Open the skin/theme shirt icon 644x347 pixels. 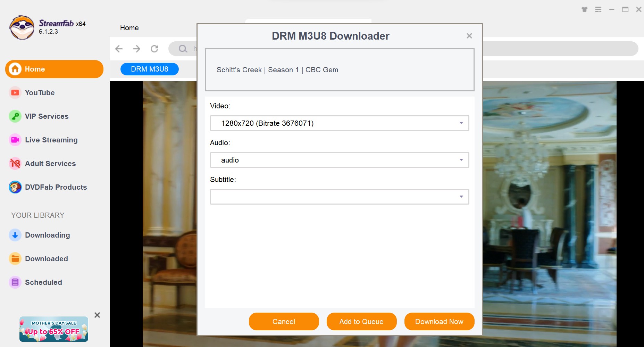point(585,9)
